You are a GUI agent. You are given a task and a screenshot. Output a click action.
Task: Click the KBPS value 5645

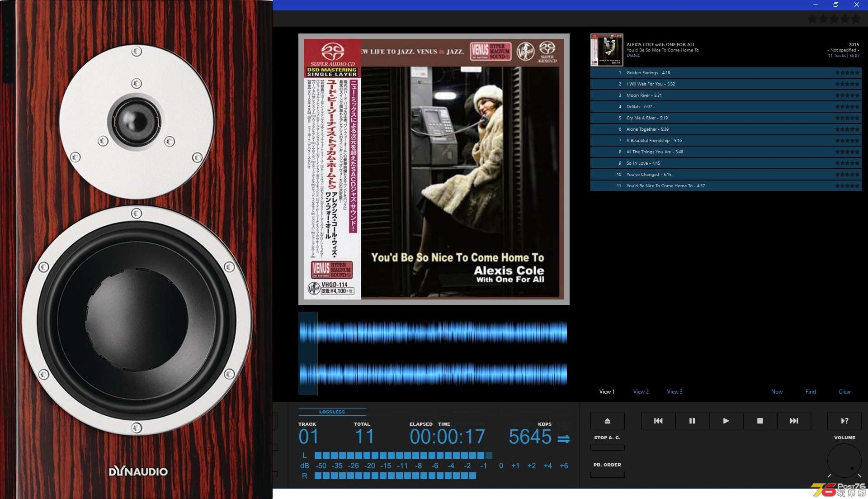point(530,437)
